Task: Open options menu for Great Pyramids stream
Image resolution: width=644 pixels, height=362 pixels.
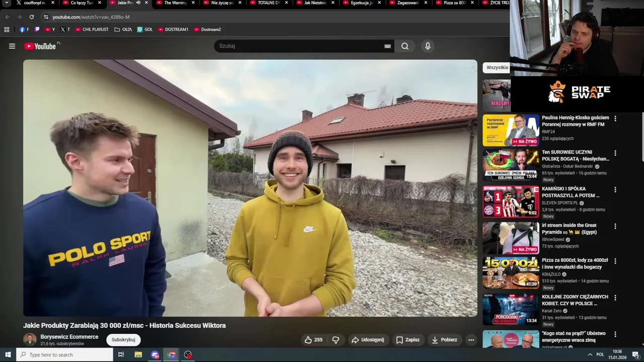Action: (x=615, y=226)
